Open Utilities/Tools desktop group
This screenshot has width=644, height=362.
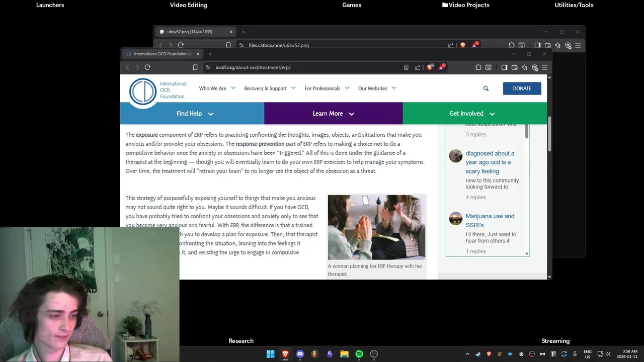pos(574,5)
